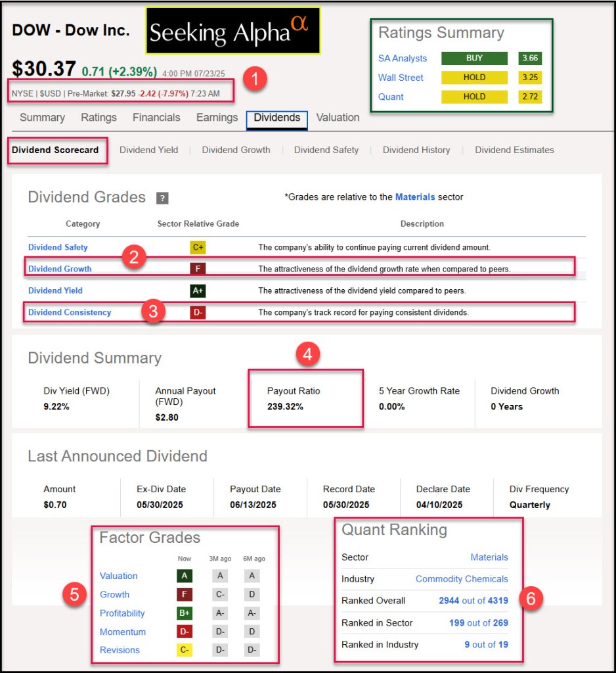Click the A+ Dividend Yield grade badge

[x=198, y=290]
